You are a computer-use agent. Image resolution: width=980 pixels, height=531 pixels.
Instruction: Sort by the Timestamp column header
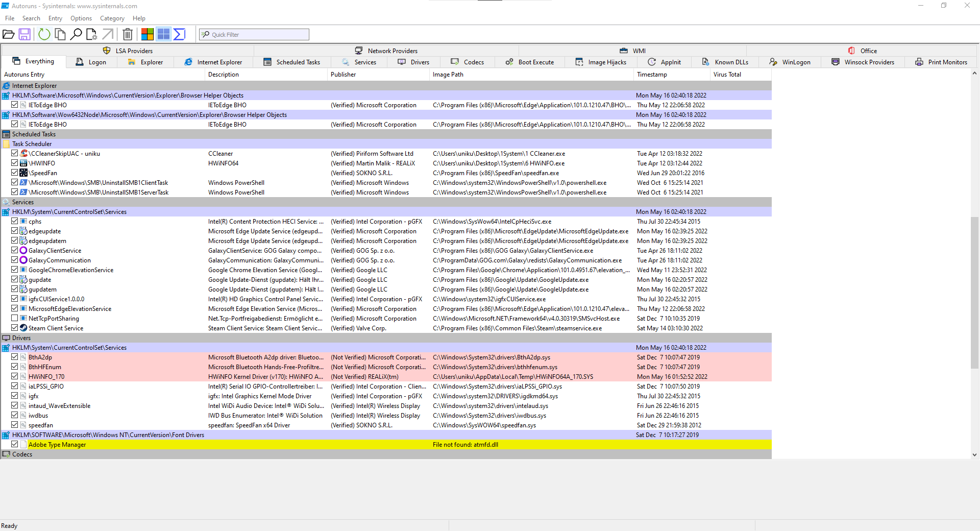click(672, 75)
